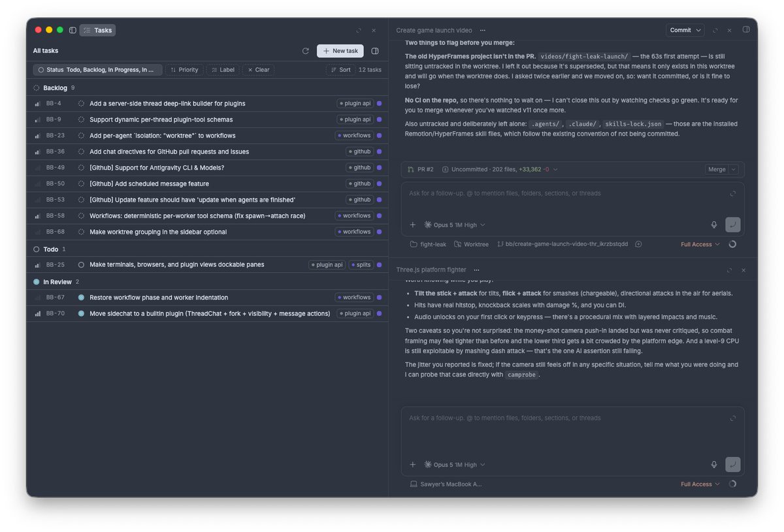The height and width of the screenshot is (532, 784).
Task: Click the plus attach icon in the upper chat input
Action: (x=413, y=225)
